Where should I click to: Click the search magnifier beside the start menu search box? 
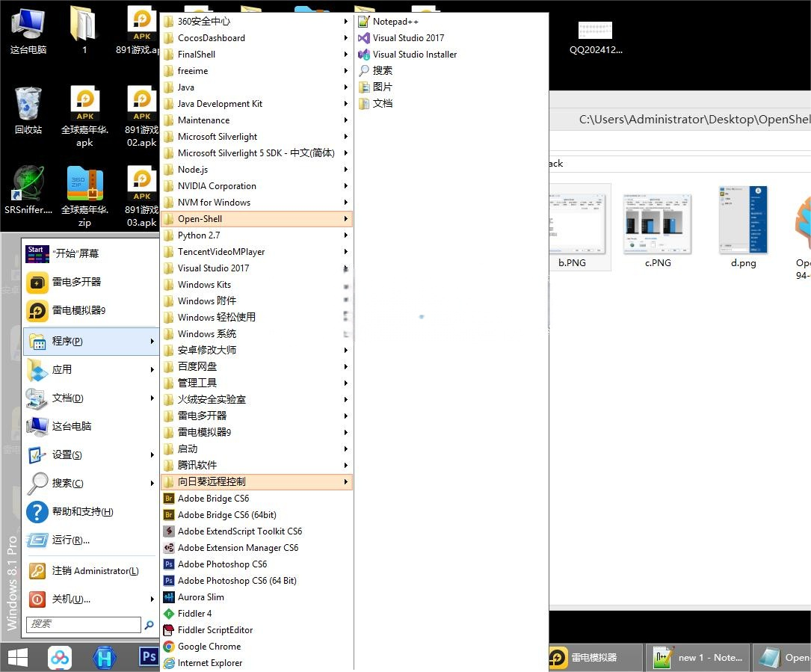pyautogui.click(x=149, y=625)
